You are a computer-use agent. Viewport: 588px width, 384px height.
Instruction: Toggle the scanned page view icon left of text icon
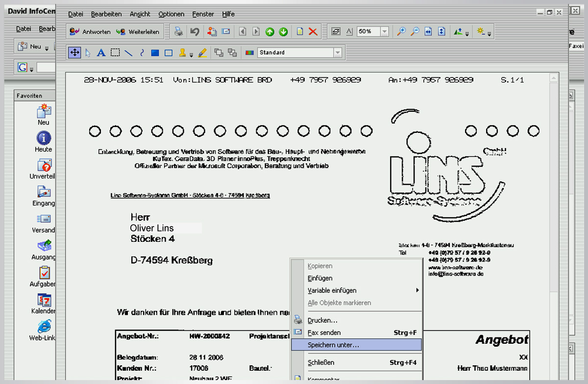[336, 32]
